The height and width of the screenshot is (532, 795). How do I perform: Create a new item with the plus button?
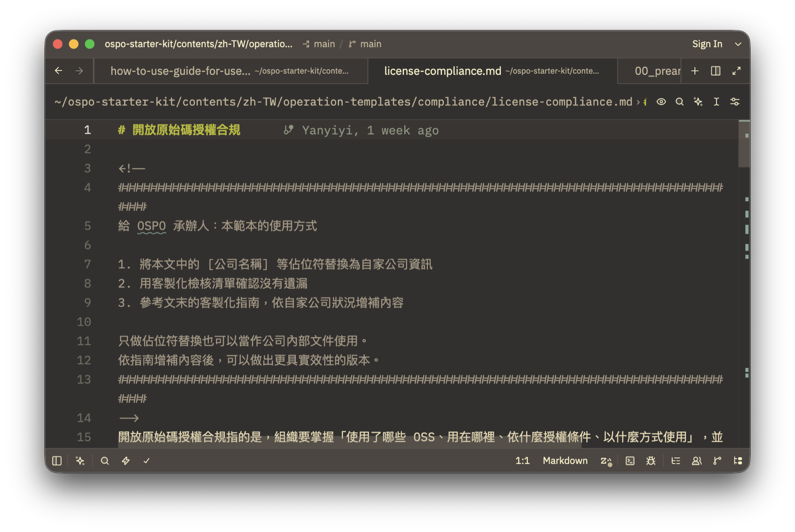tap(695, 71)
